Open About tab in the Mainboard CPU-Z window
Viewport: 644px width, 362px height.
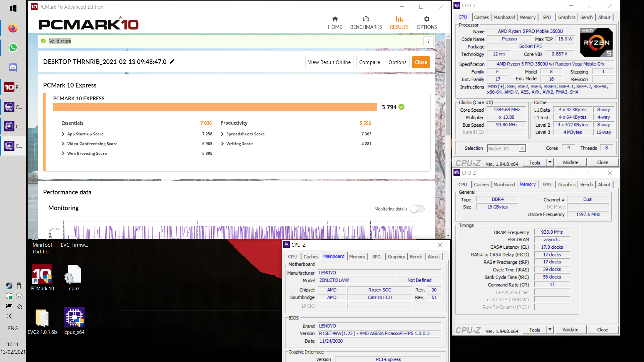pos(434,256)
